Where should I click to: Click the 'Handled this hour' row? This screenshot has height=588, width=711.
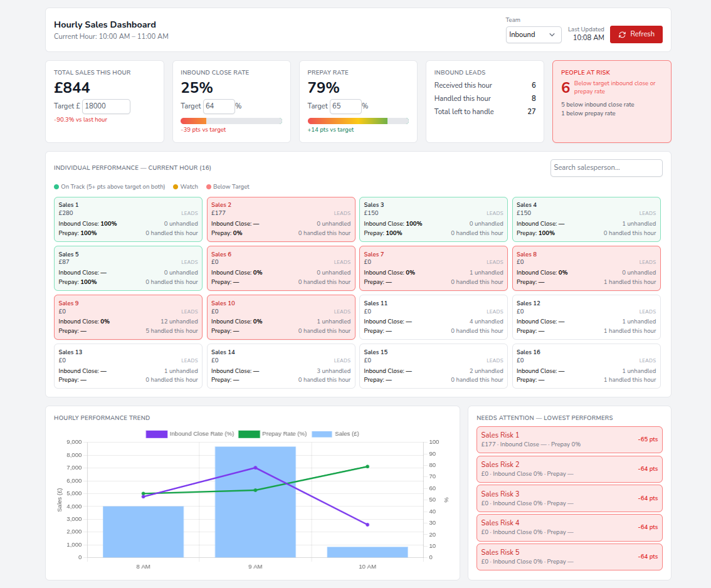coord(485,98)
